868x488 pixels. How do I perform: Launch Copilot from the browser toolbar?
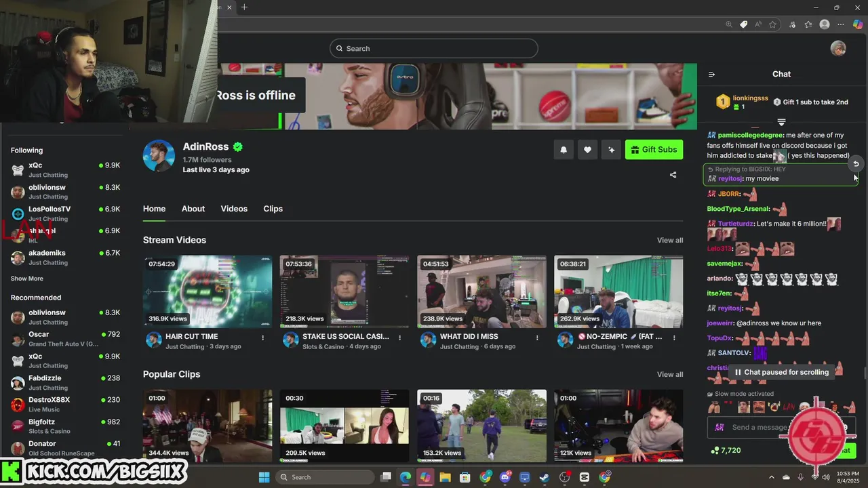point(858,24)
